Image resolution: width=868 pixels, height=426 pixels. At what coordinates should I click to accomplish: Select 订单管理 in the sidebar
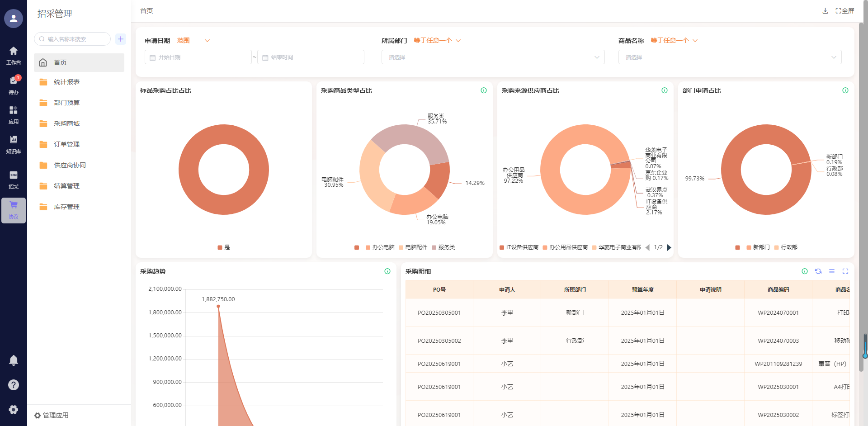click(66, 144)
